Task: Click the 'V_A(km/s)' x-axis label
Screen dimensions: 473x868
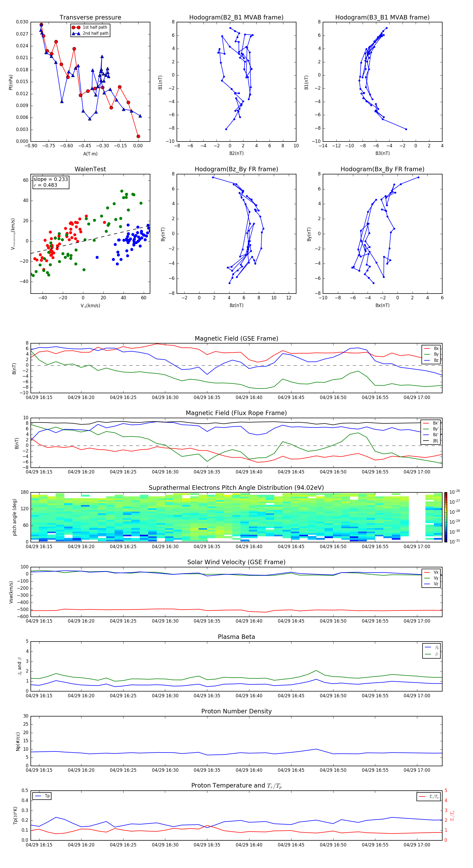Action: 90,306
